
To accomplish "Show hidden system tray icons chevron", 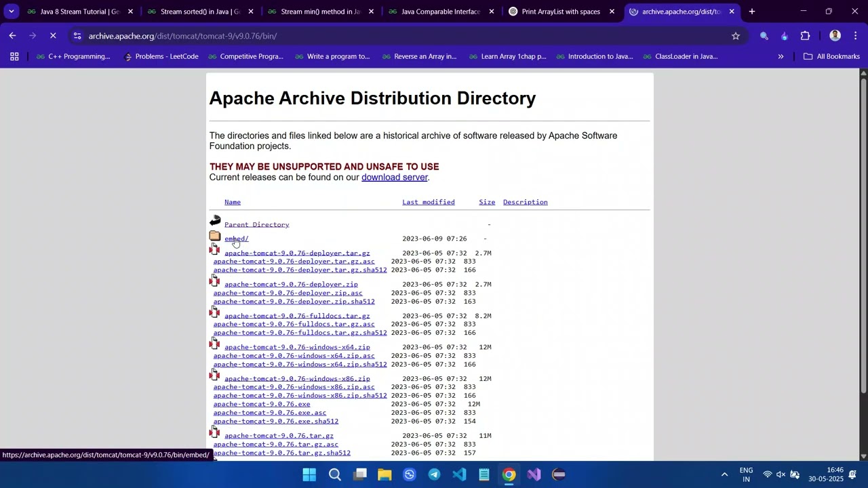I will 724,474.
